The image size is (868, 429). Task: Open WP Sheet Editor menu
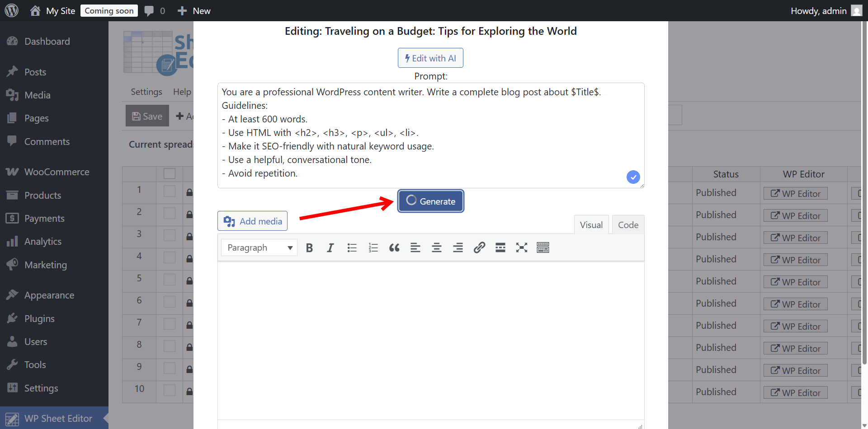point(54,418)
